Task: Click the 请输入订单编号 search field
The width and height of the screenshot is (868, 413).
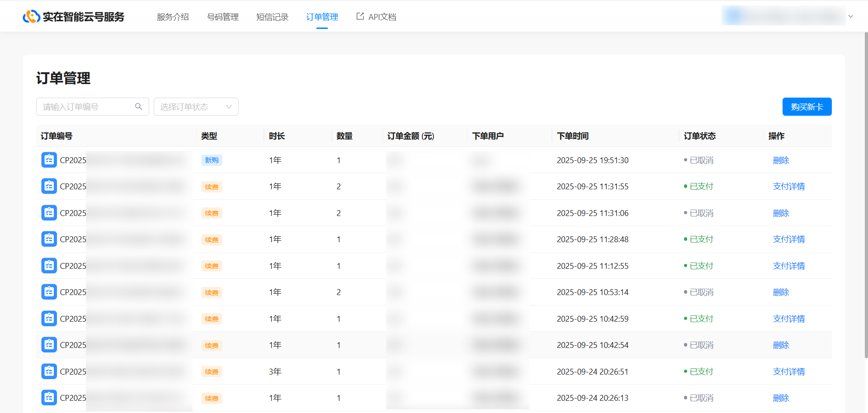Action: pyautogui.click(x=86, y=107)
